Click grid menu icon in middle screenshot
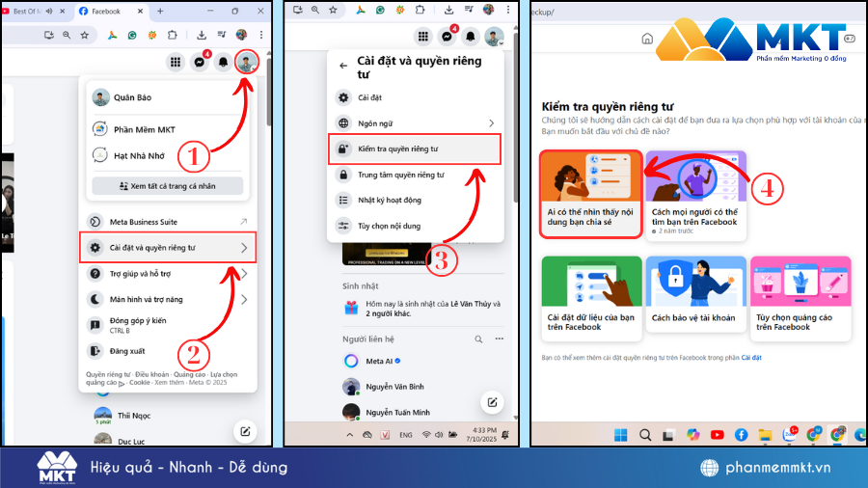 [423, 37]
